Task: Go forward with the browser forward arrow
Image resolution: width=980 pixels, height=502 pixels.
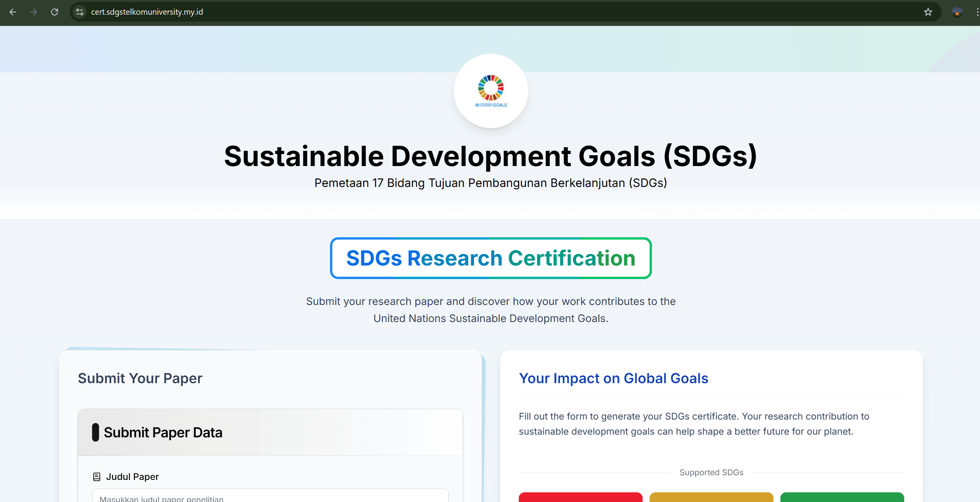Action: tap(34, 12)
